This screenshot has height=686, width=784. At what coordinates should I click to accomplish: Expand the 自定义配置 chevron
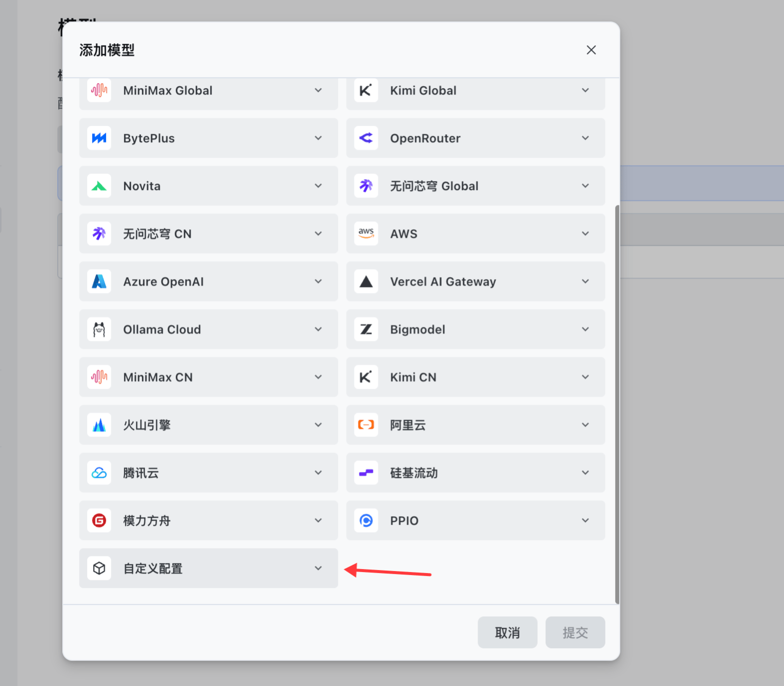pos(318,568)
